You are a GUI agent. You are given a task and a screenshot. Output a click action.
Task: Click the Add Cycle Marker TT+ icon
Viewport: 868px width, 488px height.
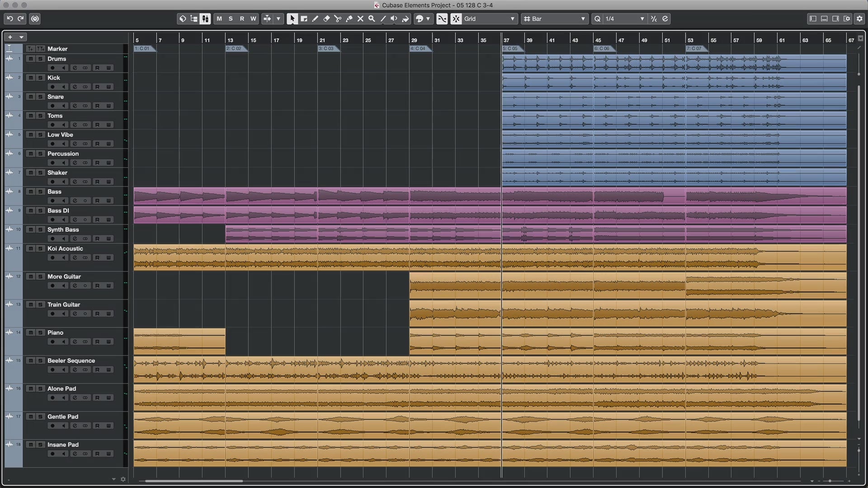click(x=40, y=48)
